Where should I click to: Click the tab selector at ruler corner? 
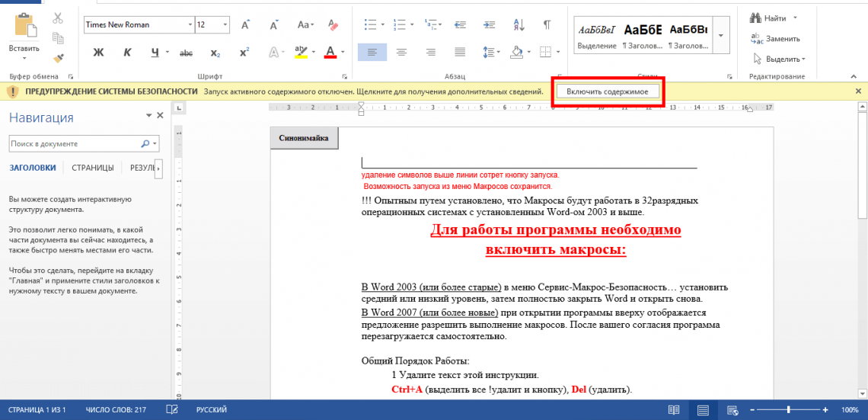pyautogui.click(x=178, y=108)
